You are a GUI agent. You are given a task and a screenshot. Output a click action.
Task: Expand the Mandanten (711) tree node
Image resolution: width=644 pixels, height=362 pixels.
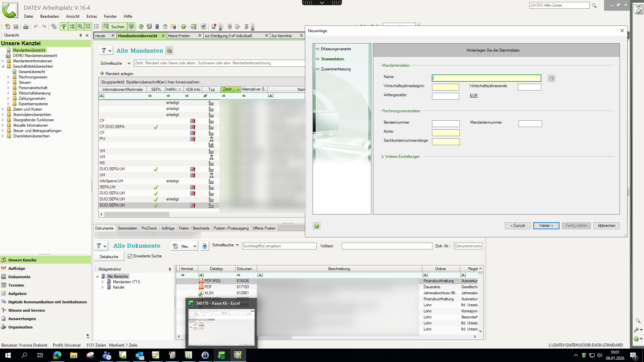click(103, 282)
